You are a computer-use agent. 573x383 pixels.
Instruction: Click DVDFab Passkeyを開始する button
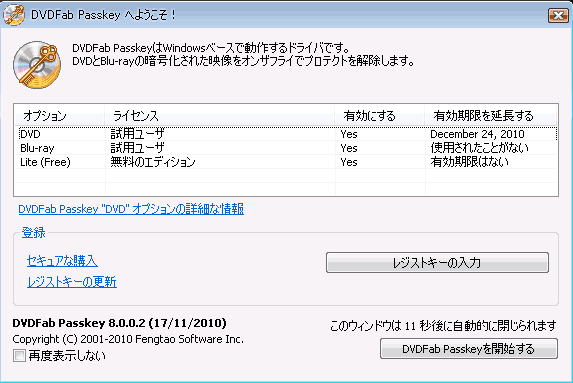[x=469, y=349]
